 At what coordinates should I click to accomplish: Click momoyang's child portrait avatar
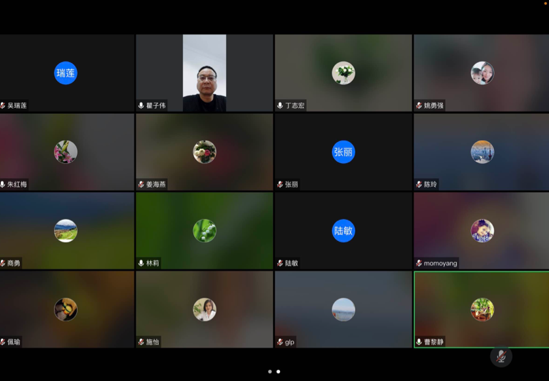tap(482, 231)
